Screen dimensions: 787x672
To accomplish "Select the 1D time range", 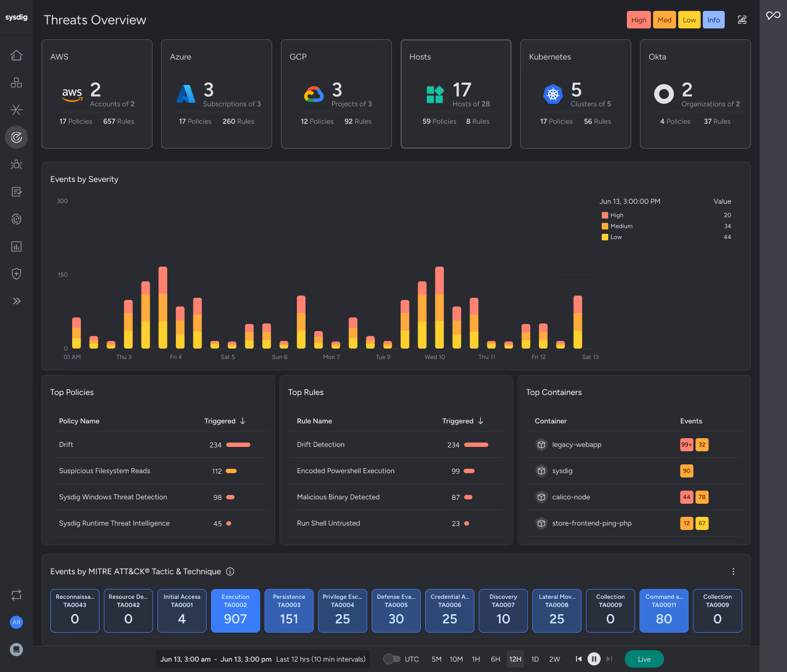I will pos(535,659).
